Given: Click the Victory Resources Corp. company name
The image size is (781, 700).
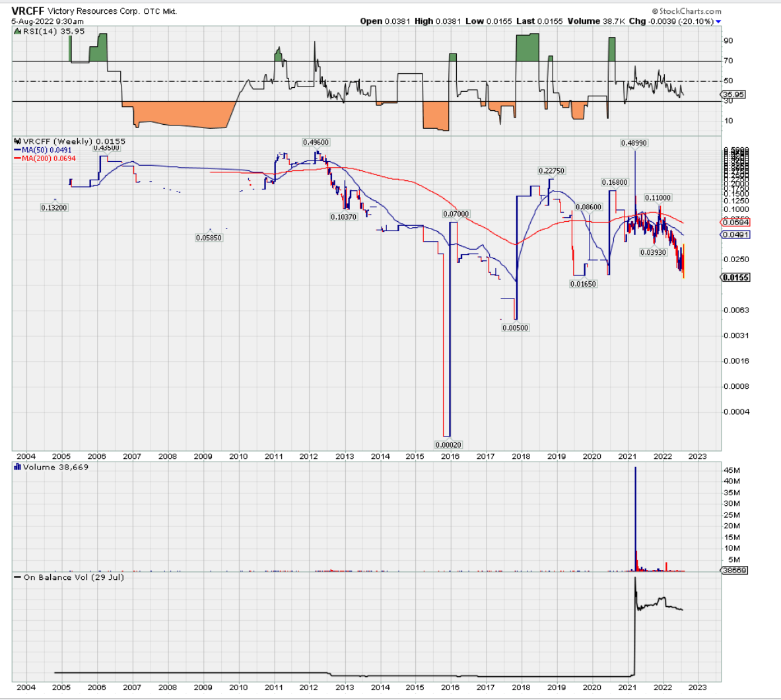Looking at the screenshot, I should 94,11.
